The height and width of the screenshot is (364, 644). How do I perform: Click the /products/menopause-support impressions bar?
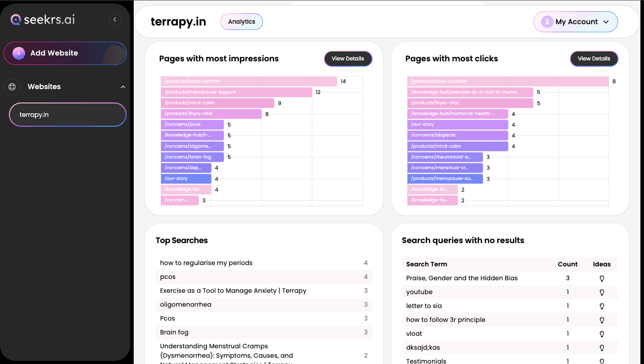pyautogui.click(x=237, y=92)
